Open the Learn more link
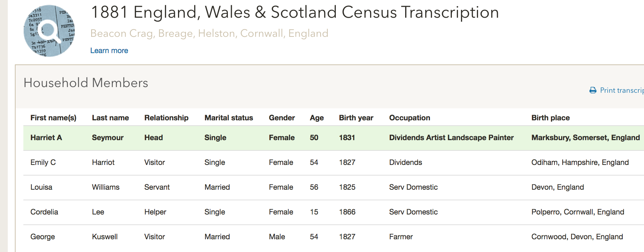 [x=109, y=51]
